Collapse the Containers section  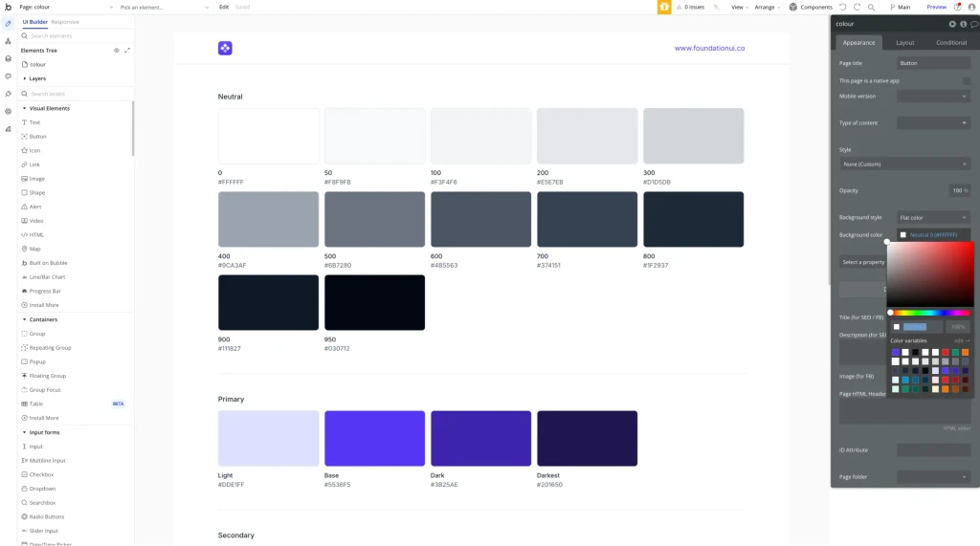coord(24,319)
